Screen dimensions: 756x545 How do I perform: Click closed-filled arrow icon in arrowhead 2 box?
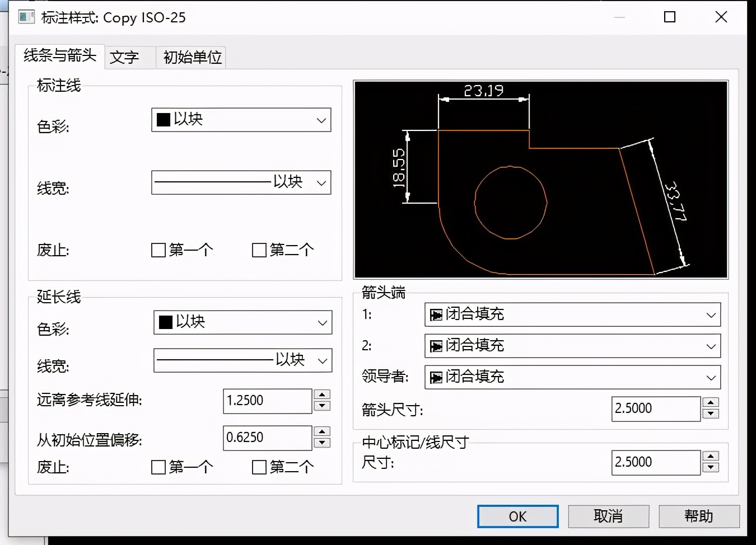coord(436,346)
